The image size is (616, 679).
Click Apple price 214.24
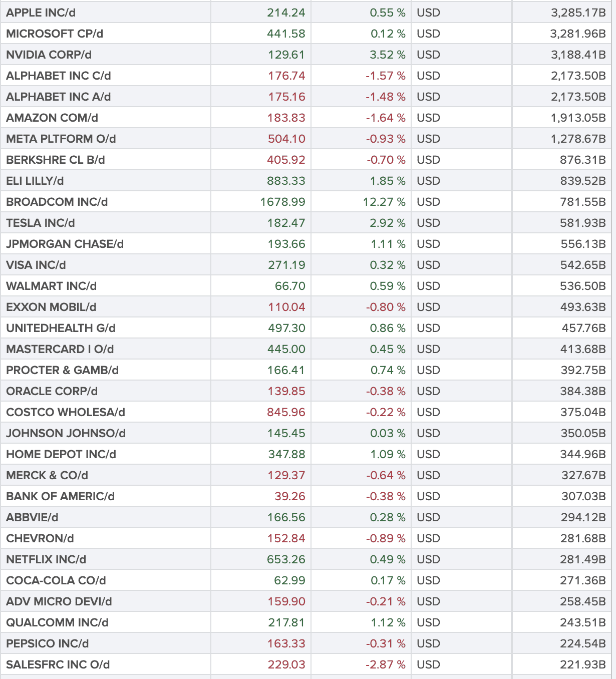tap(286, 13)
